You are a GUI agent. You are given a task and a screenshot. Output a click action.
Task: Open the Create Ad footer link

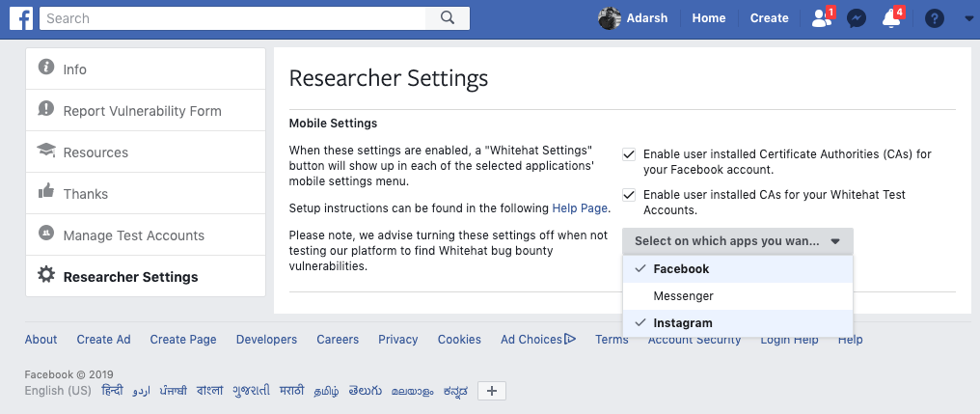(x=104, y=340)
